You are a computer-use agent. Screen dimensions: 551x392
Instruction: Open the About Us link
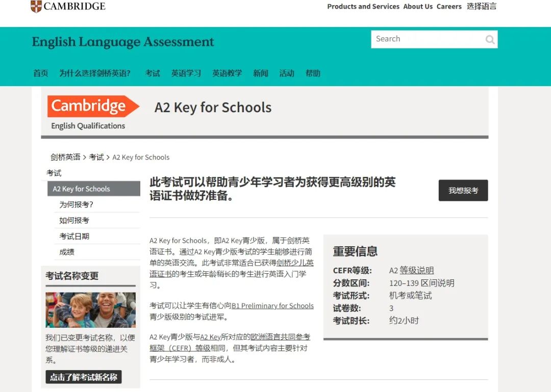coord(418,6)
